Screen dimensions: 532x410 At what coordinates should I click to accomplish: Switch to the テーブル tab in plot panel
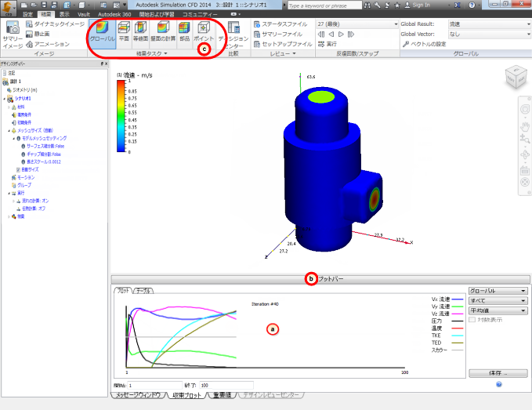(143, 291)
